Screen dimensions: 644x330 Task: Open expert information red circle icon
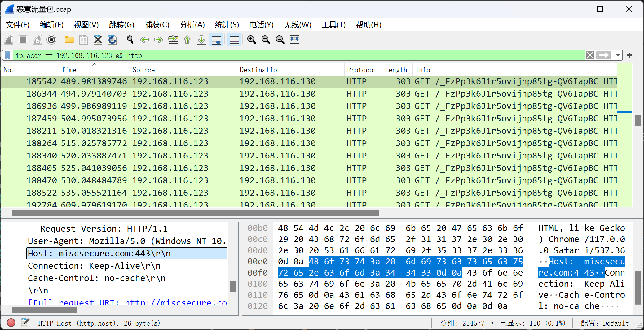tap(11, 323)
